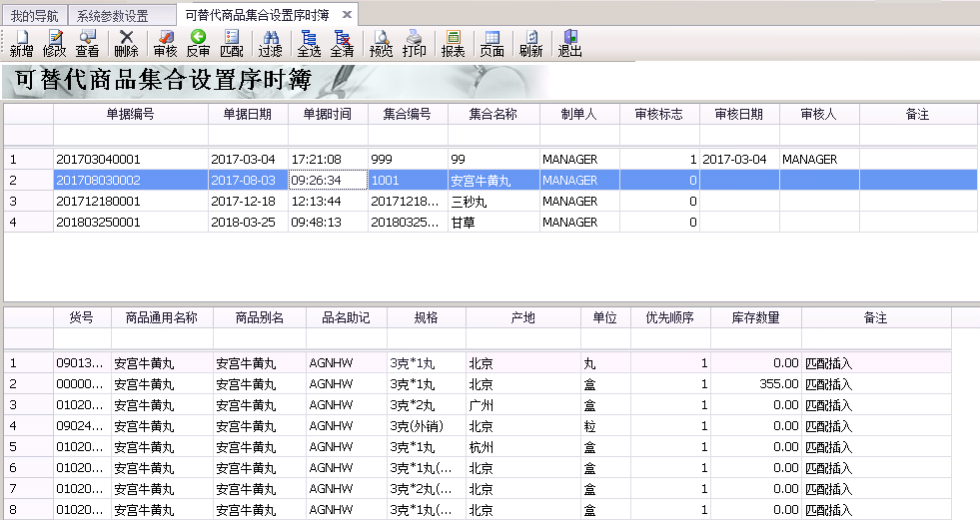
Task: Click the 全选 (select all) icon
Action: point(309,44)
